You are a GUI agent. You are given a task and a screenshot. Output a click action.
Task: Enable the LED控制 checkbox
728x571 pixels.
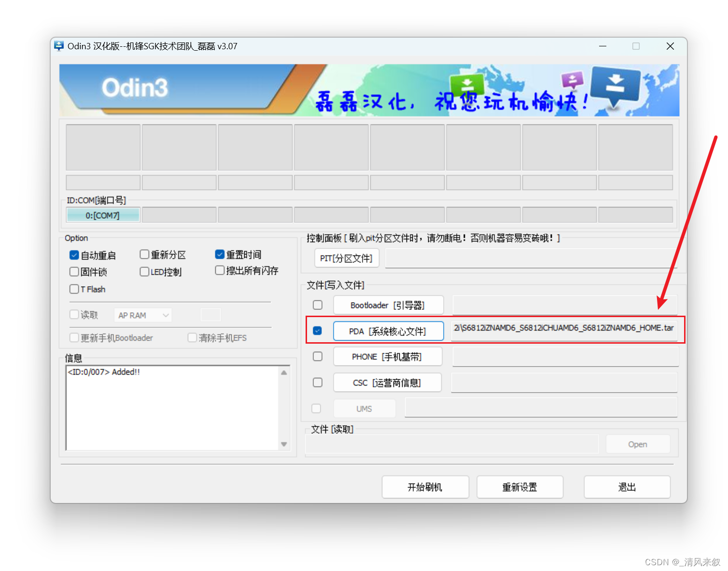144,272
